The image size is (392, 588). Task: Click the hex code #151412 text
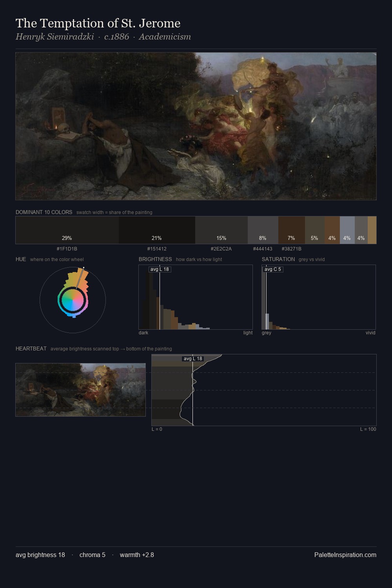157,249
